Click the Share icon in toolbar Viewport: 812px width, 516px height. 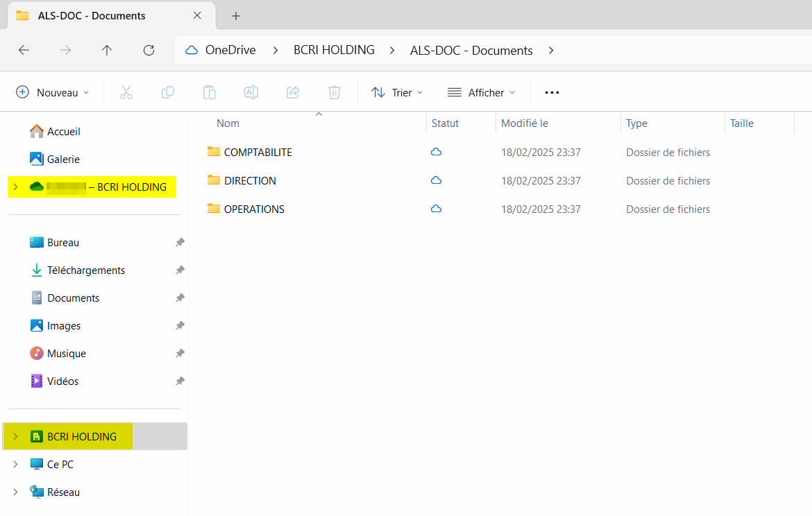[x=293, y=93]
